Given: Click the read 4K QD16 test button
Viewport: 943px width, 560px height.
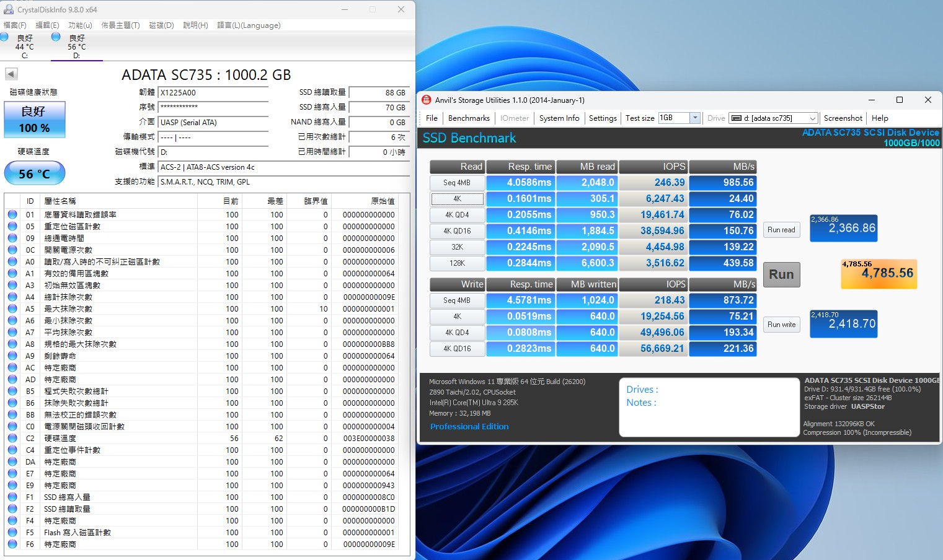Looking at the screenshot, I should [457, 231].
